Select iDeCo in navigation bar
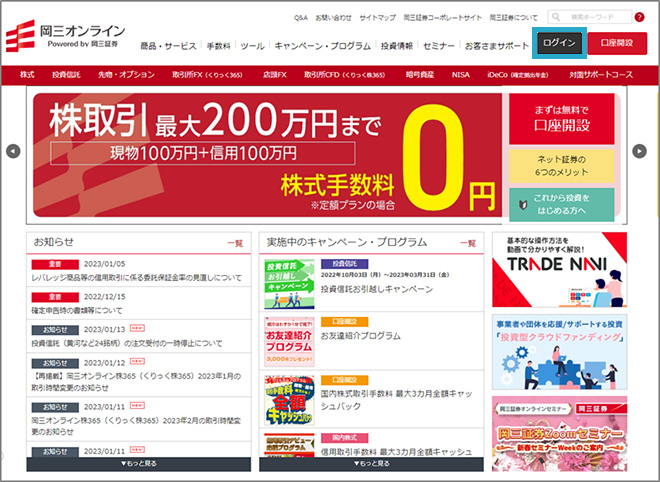The image size is (660, 482). pyautogui.click(x=518, y=75)
